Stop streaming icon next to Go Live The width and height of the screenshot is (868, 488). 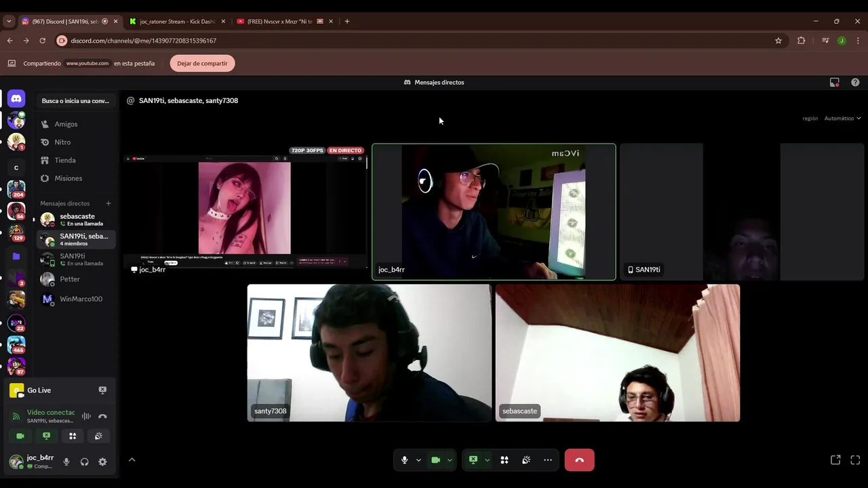102,390
